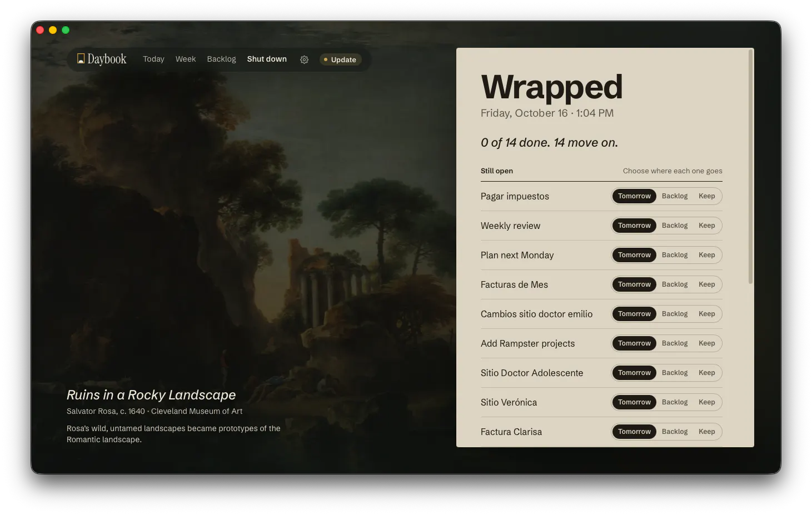Move Add Rampster projects to Backlog
The height and width of the screenshot is (515, 812).
click(x=675, y=343)
